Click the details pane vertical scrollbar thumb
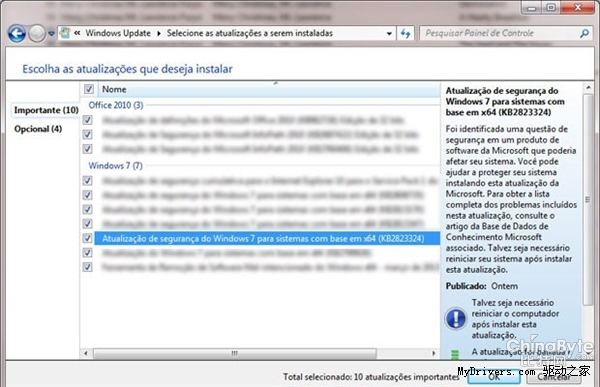The height and width of the screenshot is (387, 600). point(588,199)
